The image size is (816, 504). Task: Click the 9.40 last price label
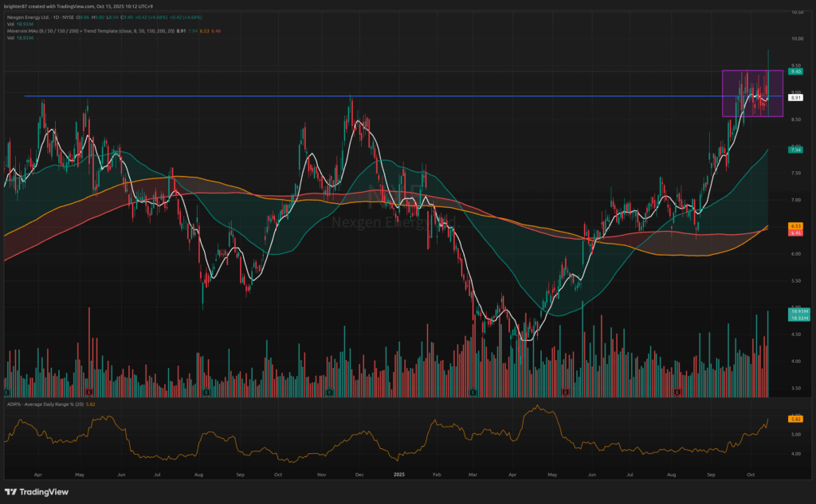[794, 71]
